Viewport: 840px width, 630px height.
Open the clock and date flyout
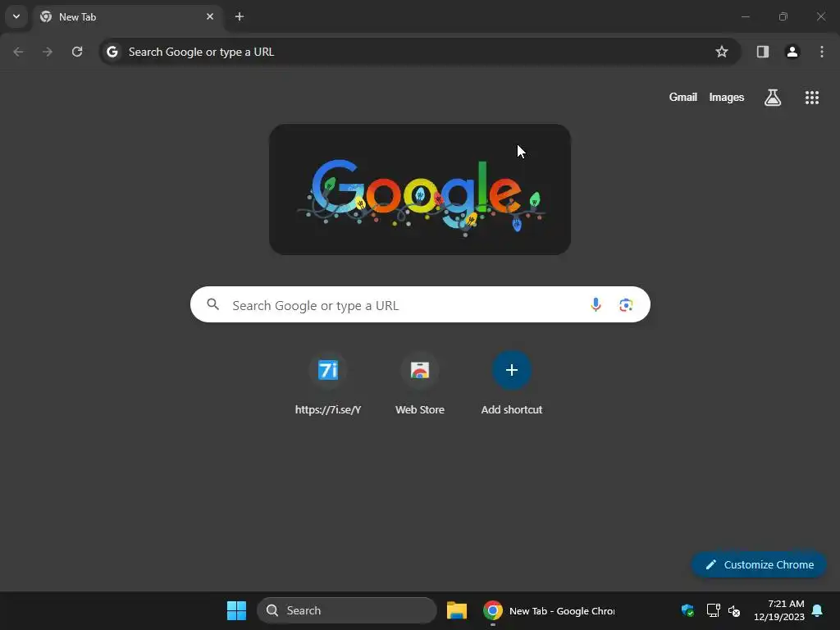click(x=779, y=610)
